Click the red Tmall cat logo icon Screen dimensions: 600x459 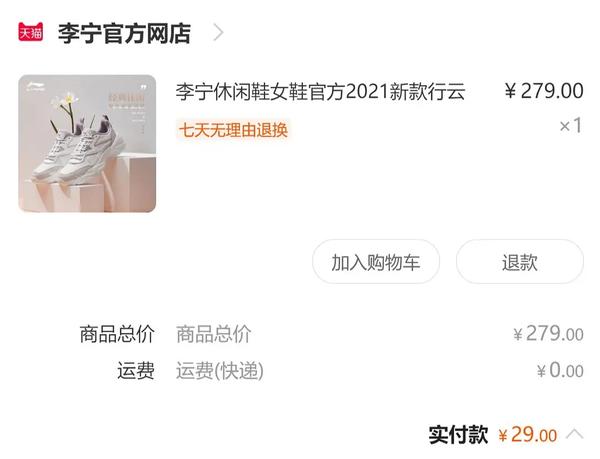31,32
